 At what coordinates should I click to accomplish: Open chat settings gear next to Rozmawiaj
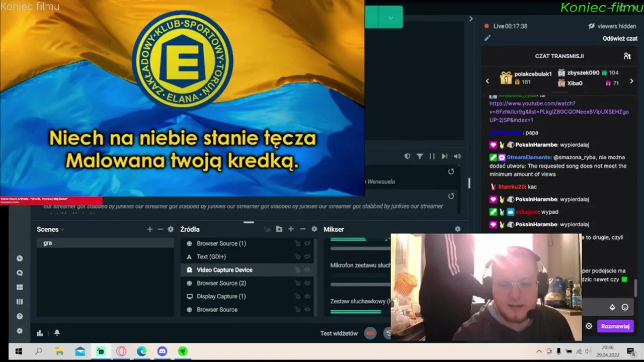click(589, 326)
